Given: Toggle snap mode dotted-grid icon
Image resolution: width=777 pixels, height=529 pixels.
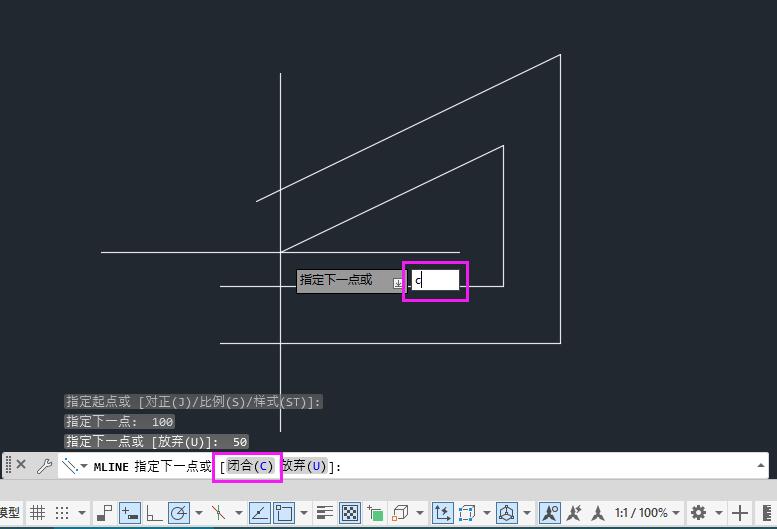Looking at the screenshot, I should point(62,513).
